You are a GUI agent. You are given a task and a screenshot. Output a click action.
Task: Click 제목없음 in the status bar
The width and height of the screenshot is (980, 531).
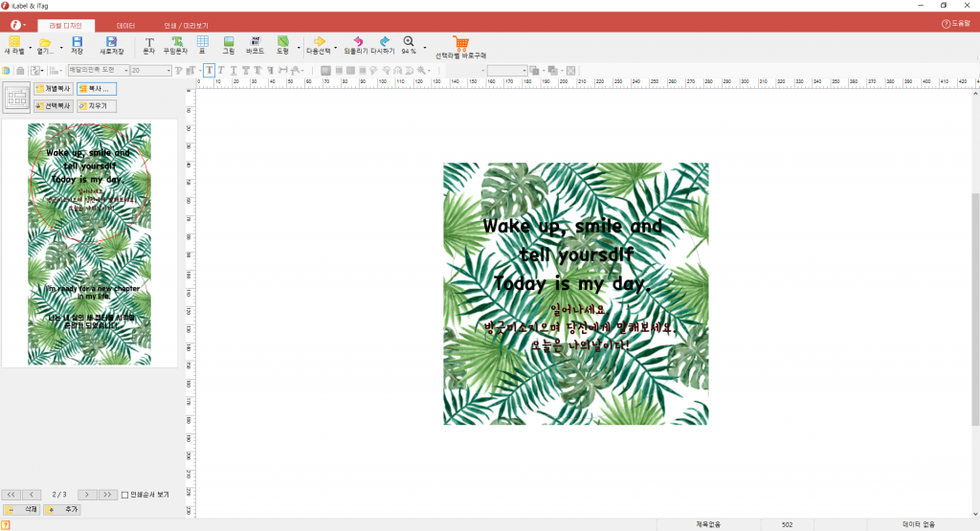click(708, 524)
